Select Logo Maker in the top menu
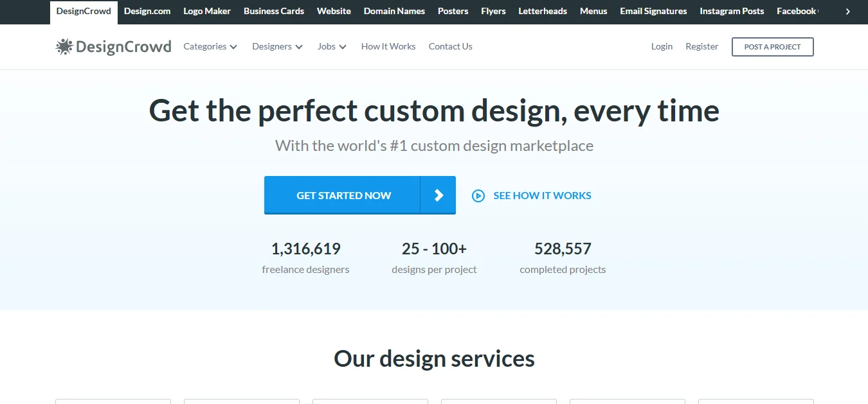 pos(206,11)
